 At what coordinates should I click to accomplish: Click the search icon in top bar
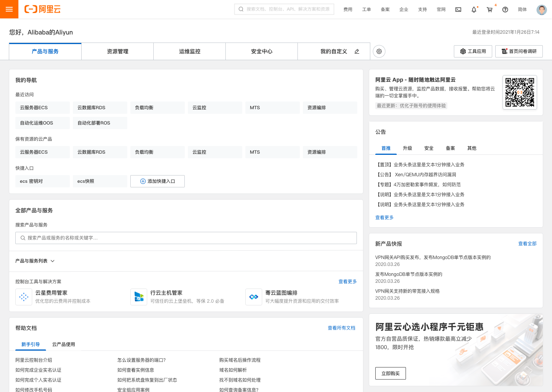241,9
